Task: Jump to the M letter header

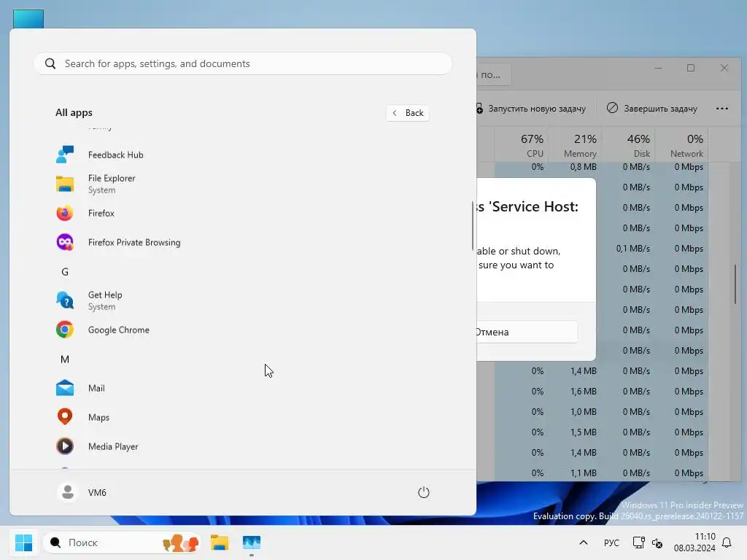Action: 65,359
